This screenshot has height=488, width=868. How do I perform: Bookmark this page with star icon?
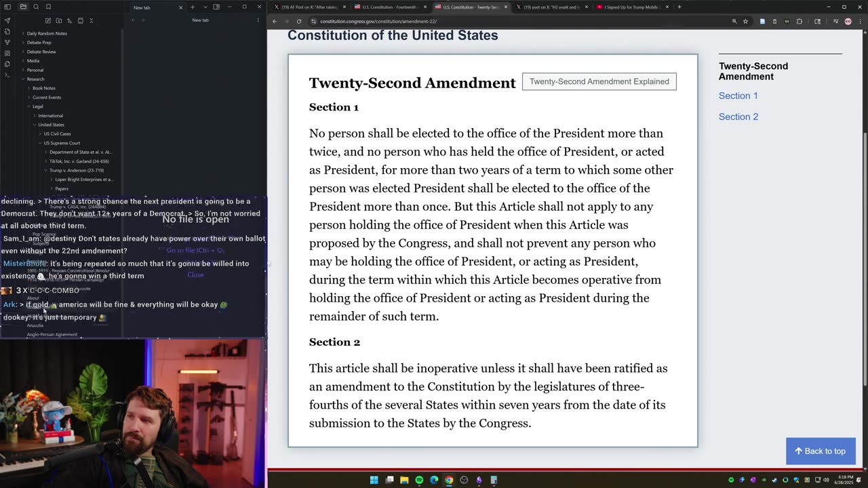(745, 21)
